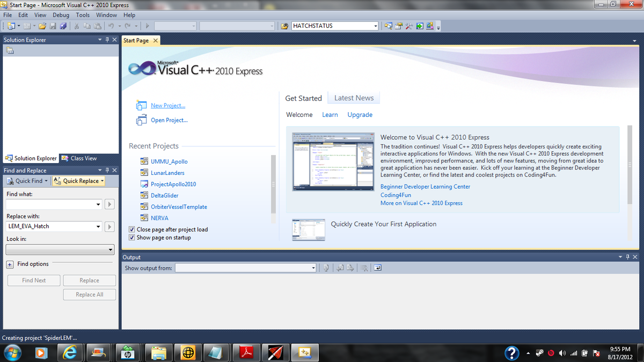Switch to the Latest News tab
644x362 pixels.
(354, 98)
